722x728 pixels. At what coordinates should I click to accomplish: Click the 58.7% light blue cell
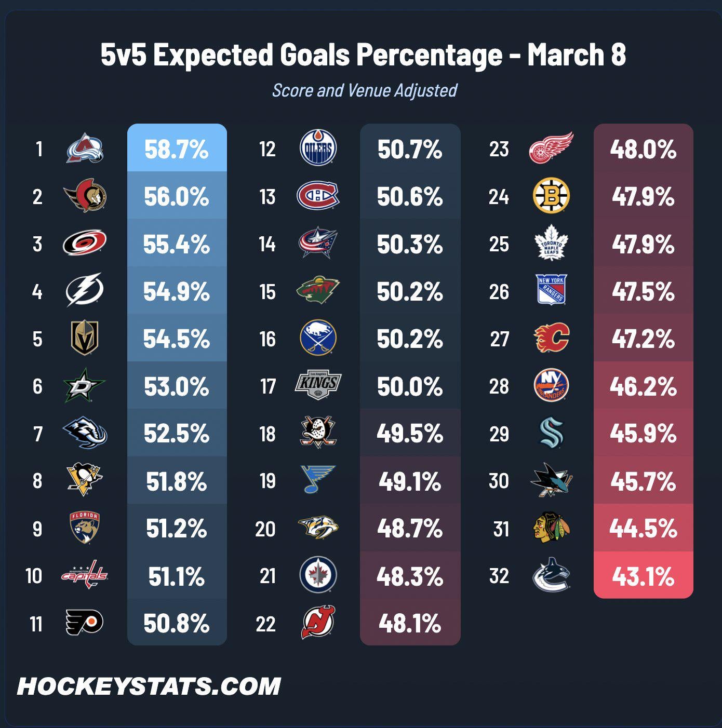tap(177, 149)
